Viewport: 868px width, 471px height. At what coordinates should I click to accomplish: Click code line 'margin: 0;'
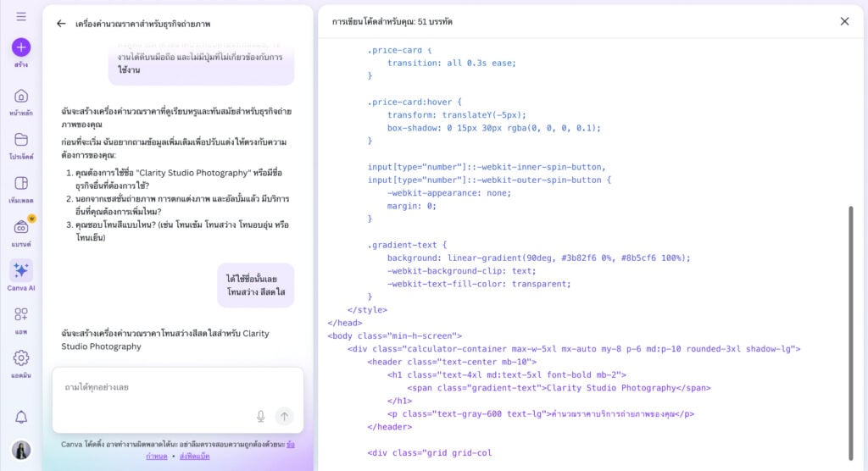(x=411, y=206)
